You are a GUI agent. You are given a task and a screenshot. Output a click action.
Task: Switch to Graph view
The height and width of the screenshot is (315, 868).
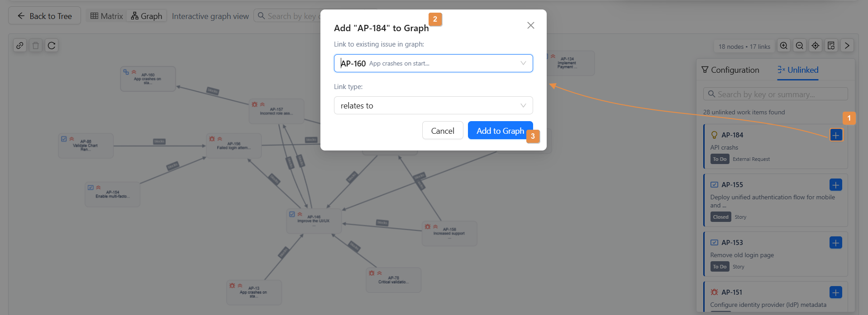click(147, 16)
